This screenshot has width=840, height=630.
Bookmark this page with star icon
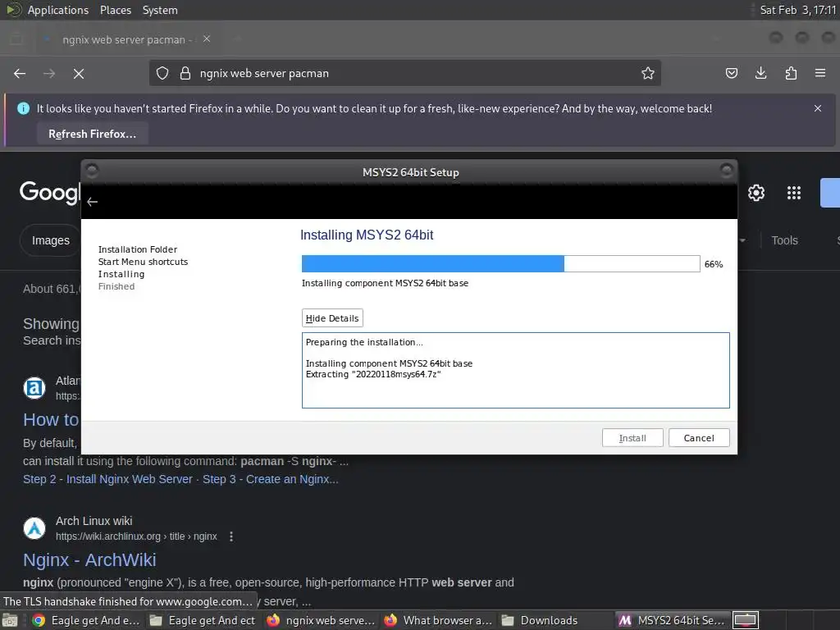coord(648,73)
